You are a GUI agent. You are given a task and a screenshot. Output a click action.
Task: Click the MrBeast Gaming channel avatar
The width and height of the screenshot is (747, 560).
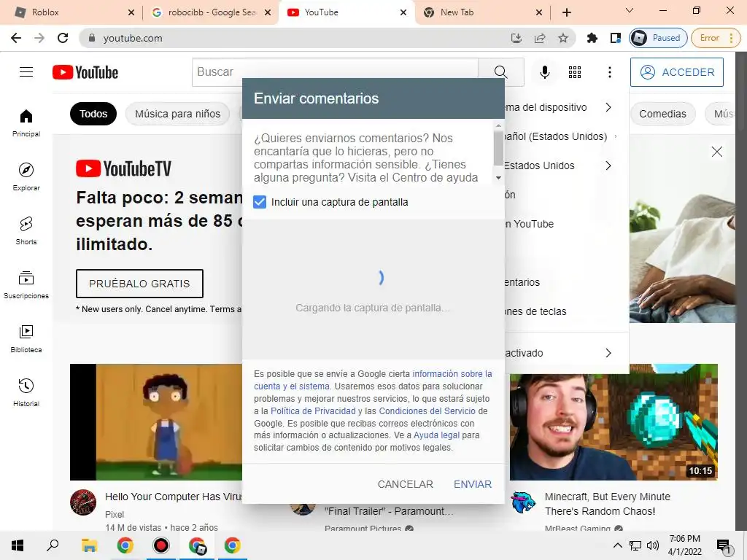[523, 503]
